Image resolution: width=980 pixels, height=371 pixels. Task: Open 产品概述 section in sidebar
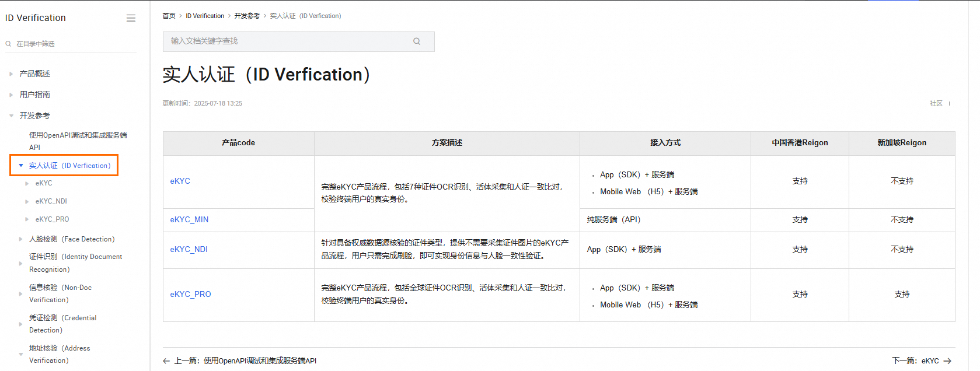(35, 73)
